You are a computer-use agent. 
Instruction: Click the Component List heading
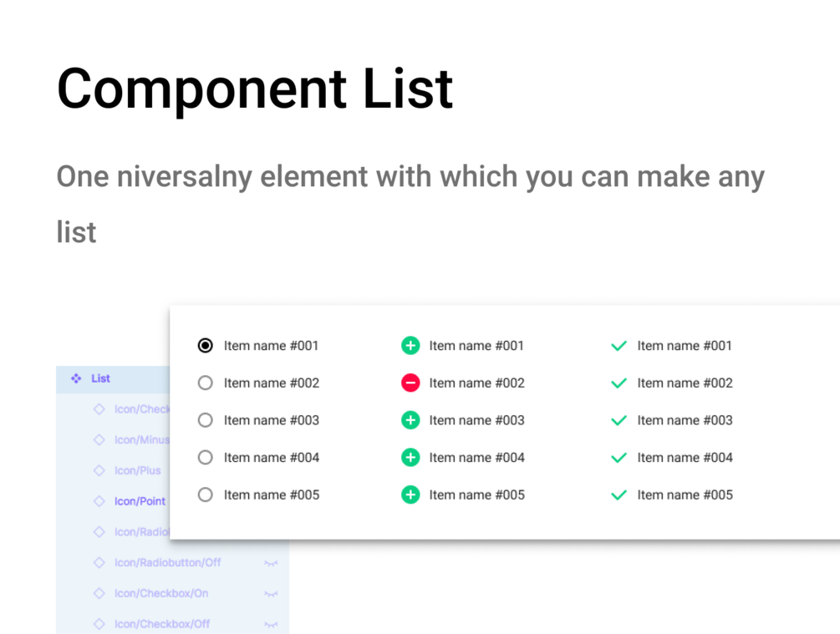[x=255, y=88]
